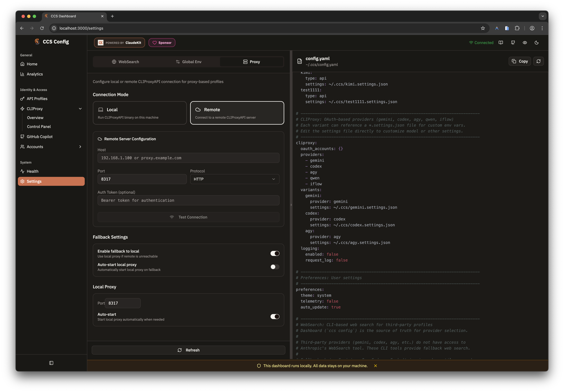Switch to dark mode with moon icon

point(536,42)
